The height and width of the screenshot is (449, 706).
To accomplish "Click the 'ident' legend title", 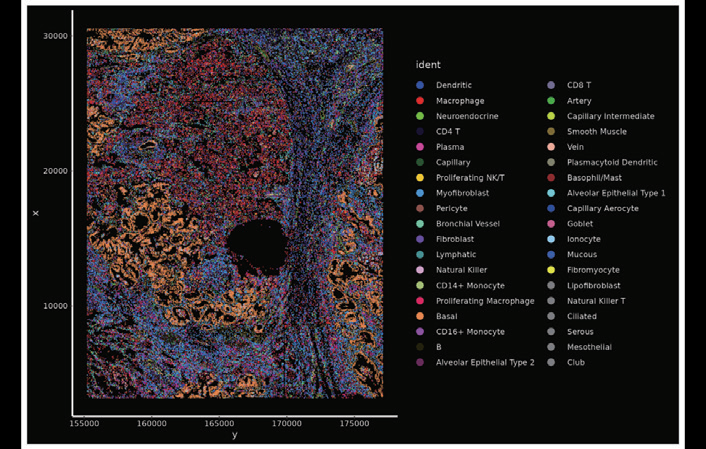I will point(428,65).
